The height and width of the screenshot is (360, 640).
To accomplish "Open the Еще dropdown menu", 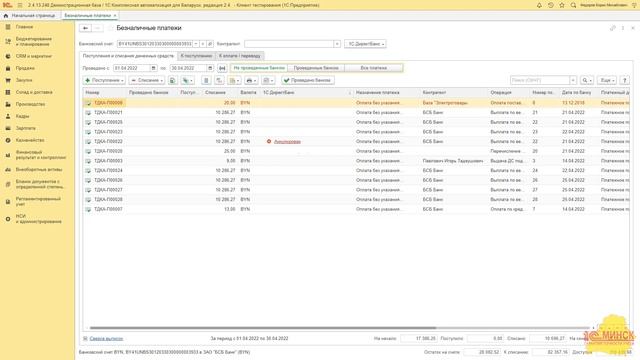I will point(607,80).
